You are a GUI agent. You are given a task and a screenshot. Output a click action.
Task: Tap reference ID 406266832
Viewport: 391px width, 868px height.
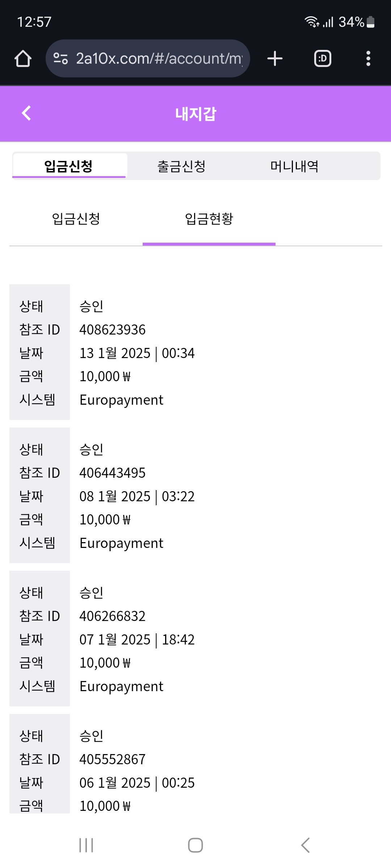[112, 616]
